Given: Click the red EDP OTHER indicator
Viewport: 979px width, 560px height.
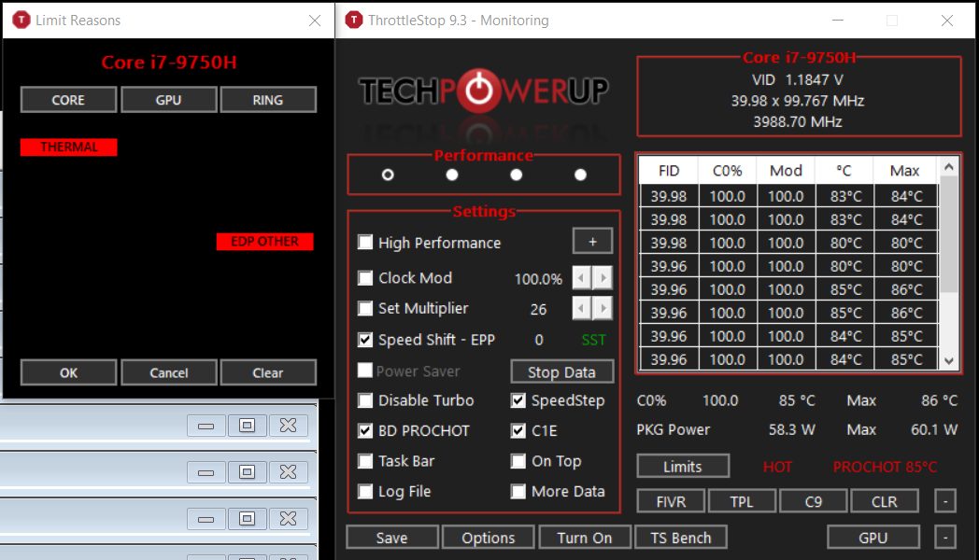Looking at the screenshot, I should (264, 242).
